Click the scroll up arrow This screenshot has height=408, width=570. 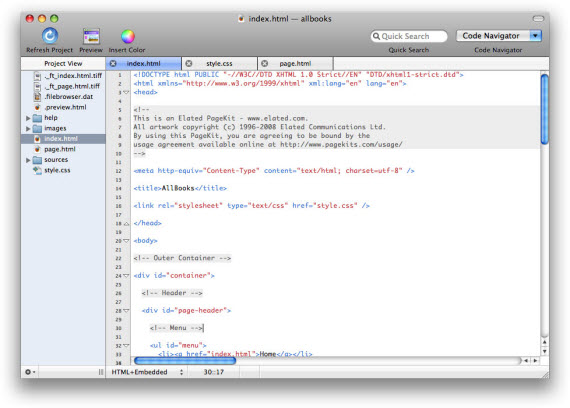(544, 342)
